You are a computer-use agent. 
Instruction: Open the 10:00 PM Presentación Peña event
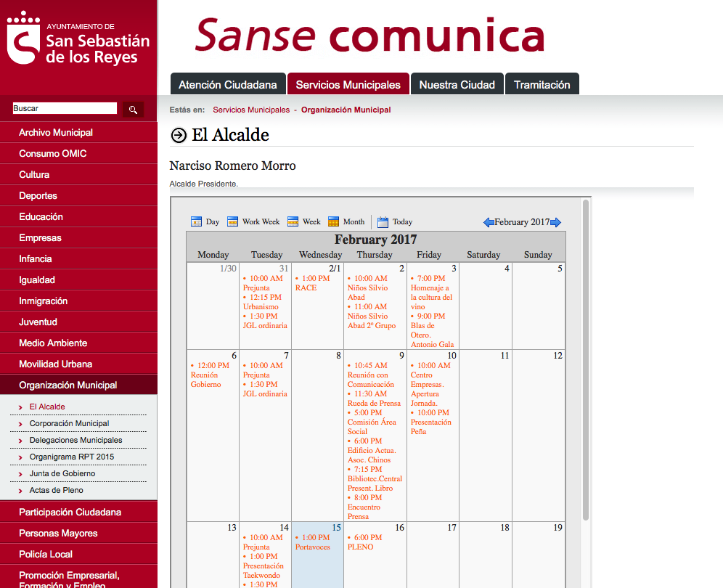430,422
